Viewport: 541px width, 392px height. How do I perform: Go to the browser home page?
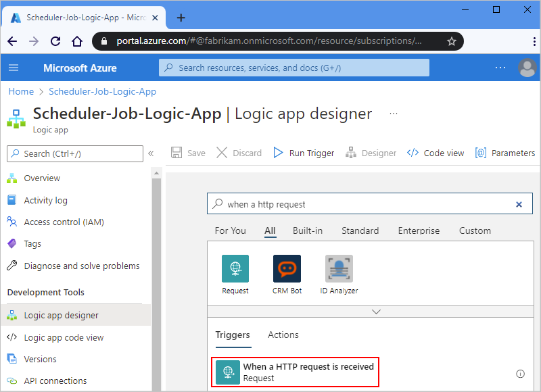[x=77, y=41]
